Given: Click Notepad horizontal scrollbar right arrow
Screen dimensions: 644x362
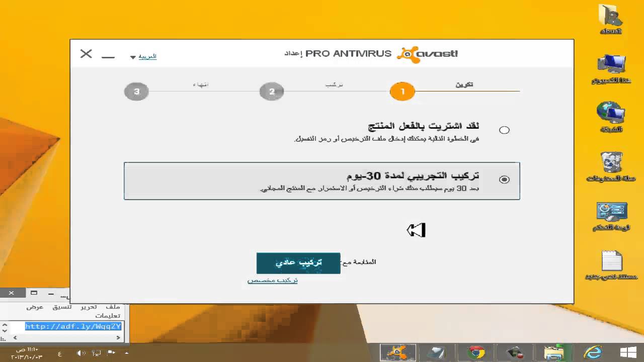Looking at the screenshot, I should (118, 337).
